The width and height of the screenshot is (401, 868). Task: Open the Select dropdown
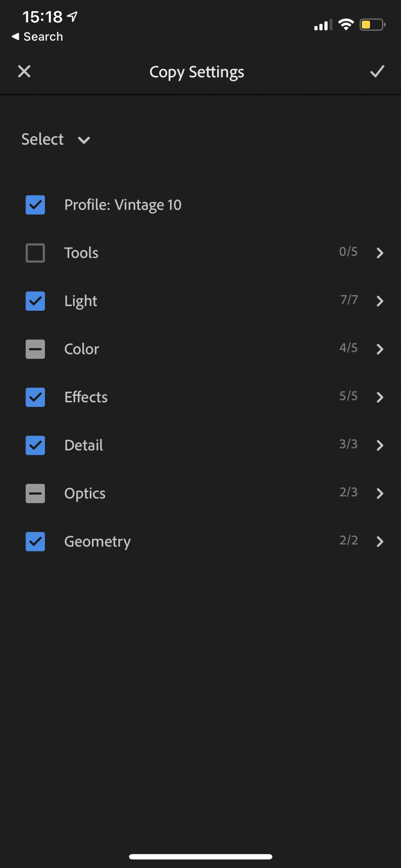pos(56,139)
